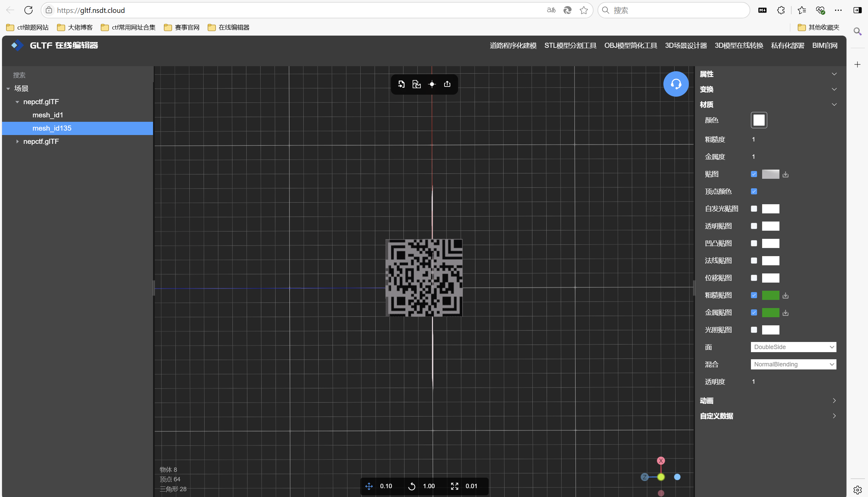Click the Z axis on orientation gizmo

[x=644, y=477]
